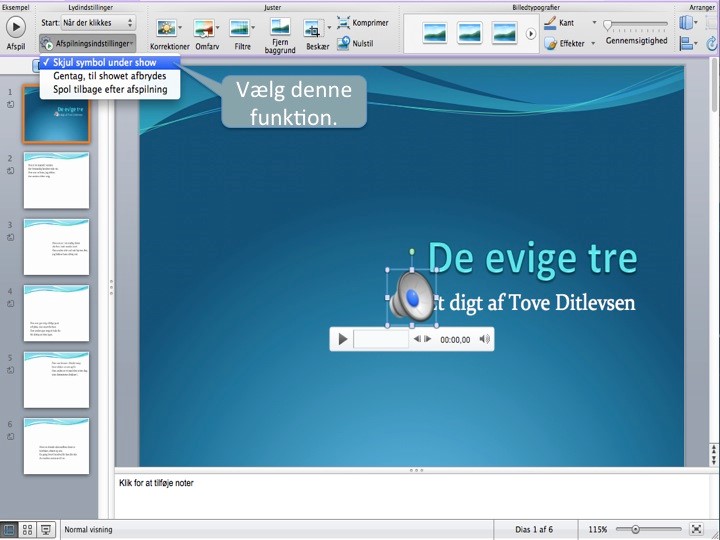
Task: Step audio forward in player bar
Action: click(428, 339)
